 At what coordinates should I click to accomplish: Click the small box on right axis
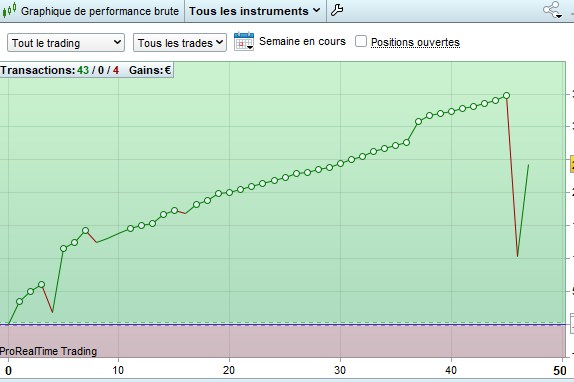click(x=572, y=323)
